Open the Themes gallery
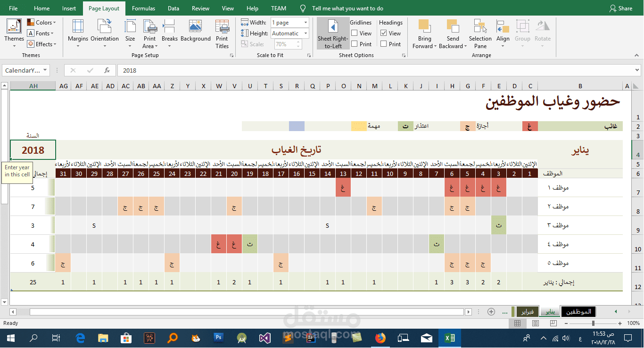The image size is (644, 348). pos(14,33)
